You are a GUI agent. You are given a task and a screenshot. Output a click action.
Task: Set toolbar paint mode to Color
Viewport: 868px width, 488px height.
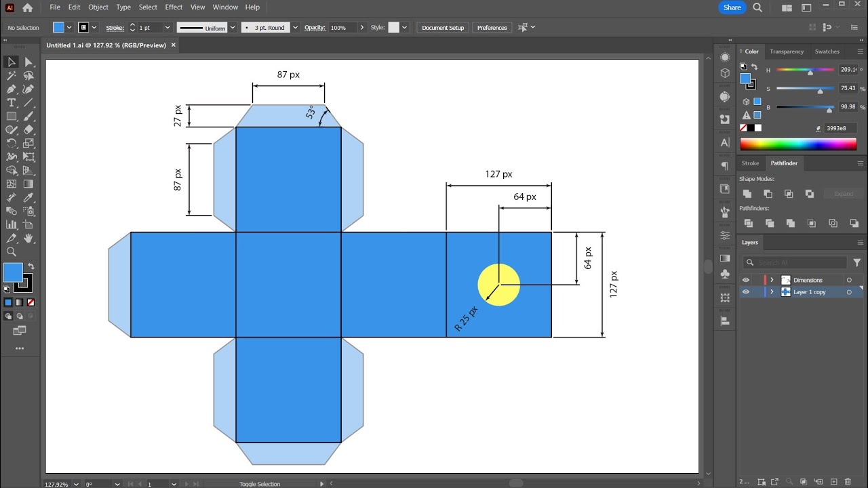pyautogui.click(x=8, y=302)
